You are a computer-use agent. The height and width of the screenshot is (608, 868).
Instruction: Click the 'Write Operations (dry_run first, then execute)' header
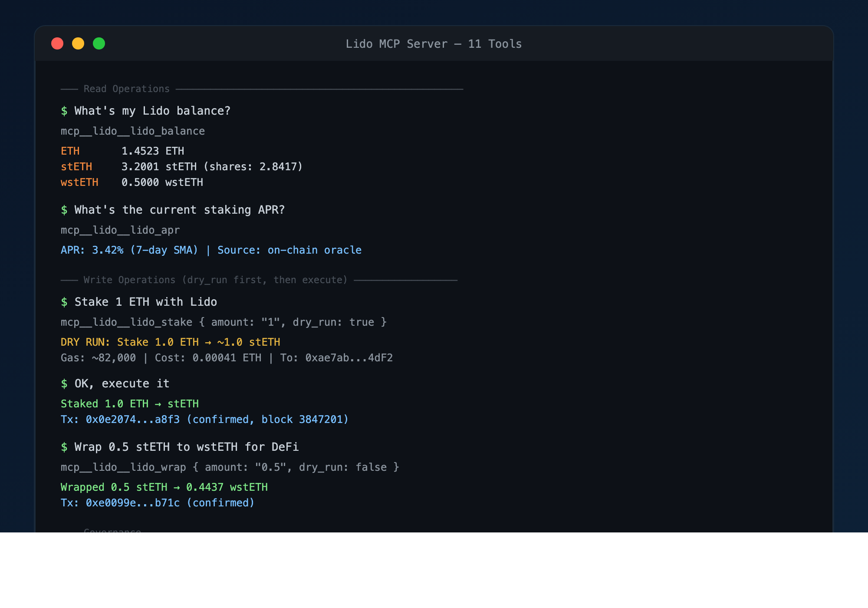216,280
